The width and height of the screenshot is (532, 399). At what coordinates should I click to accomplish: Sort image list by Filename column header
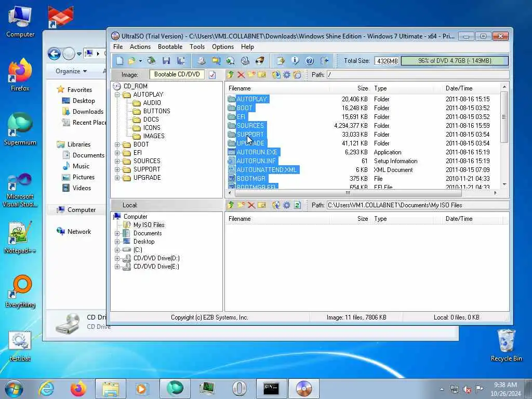pyautogui.click(x=277, y=88)
